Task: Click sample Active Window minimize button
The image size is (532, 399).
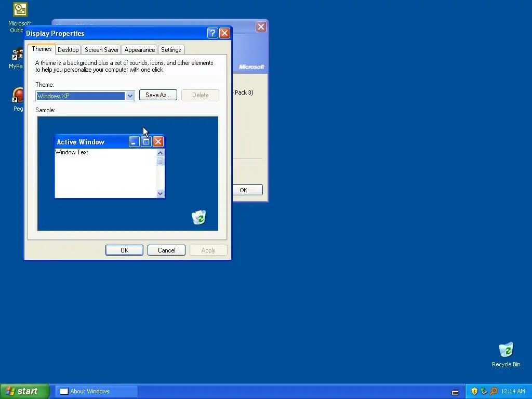Action: [134, 141]
